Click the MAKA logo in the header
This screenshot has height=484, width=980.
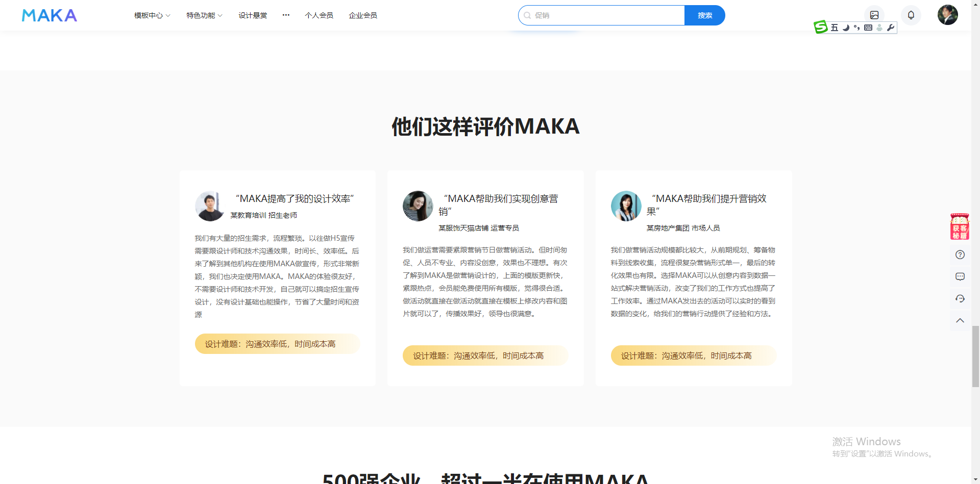click(x=50, y=15)
